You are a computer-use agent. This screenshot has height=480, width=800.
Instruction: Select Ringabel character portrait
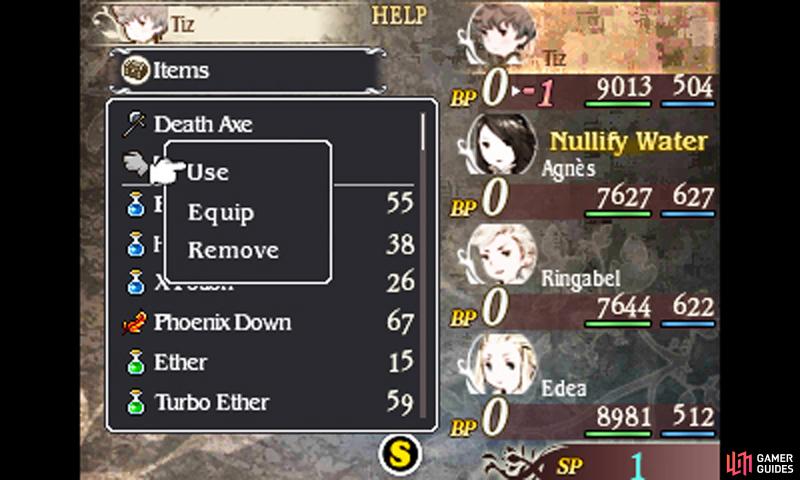click(x=502, y=254)
